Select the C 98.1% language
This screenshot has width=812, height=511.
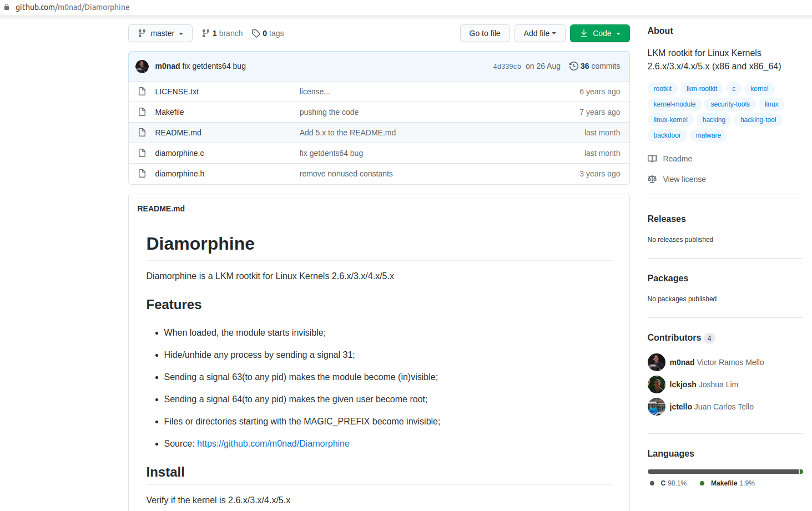[x=668, y=483]
